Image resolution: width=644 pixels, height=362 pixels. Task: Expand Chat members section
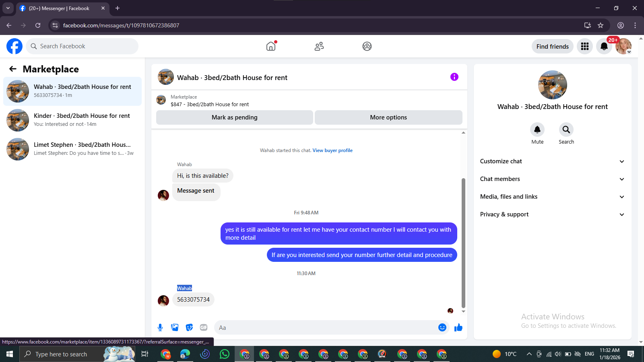(552, 179)
